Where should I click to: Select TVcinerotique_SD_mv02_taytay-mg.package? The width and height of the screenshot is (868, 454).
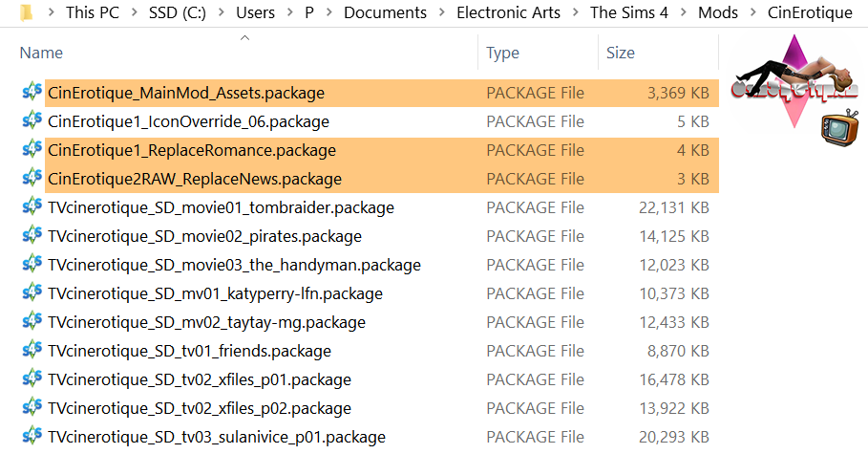pyautogui.click(x=206, y=323)
